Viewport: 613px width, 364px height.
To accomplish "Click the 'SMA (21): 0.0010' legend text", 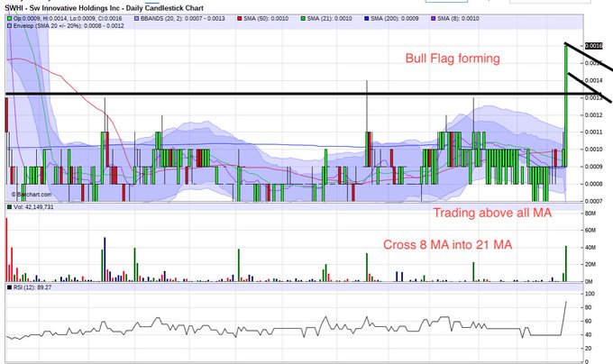I will pos(330,18).
